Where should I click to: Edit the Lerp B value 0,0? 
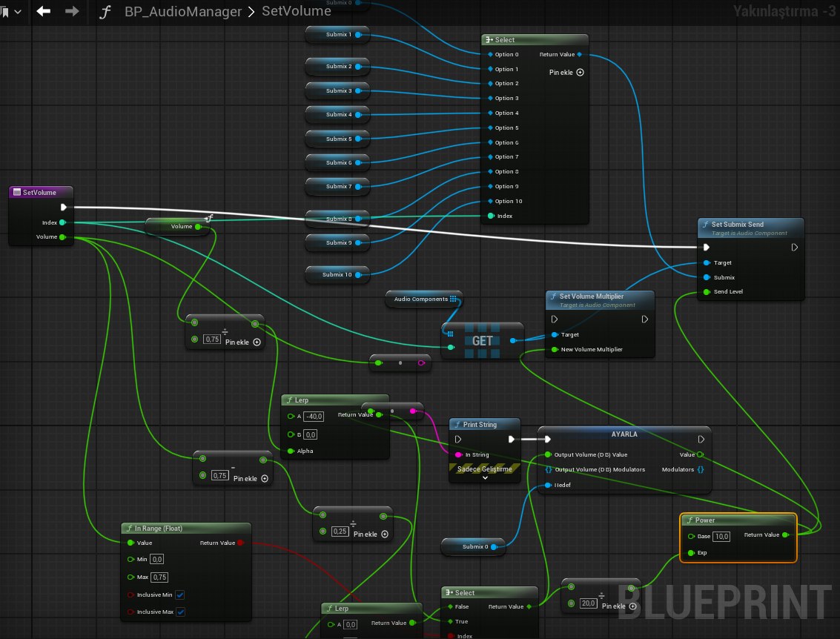tap(311, 435)
